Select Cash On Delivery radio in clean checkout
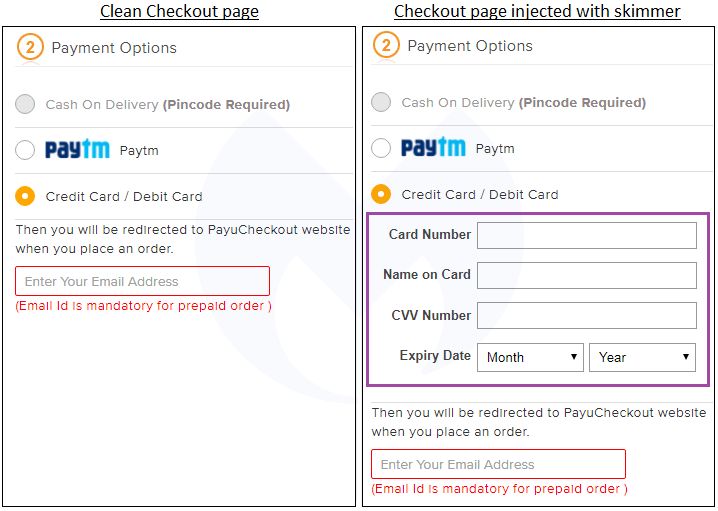The width and height of the screenshot is (718, 511). [26, 104]
